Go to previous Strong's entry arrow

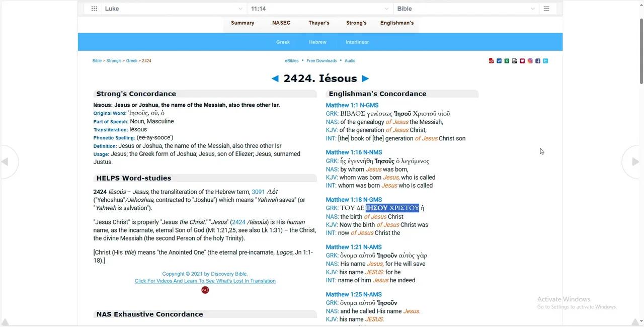pos(275,78)
